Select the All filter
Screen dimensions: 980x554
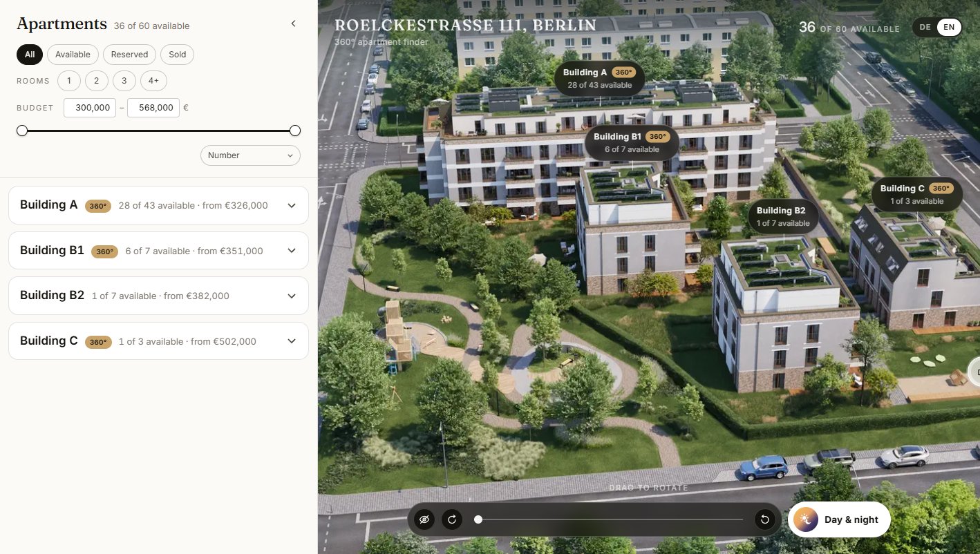30,55
